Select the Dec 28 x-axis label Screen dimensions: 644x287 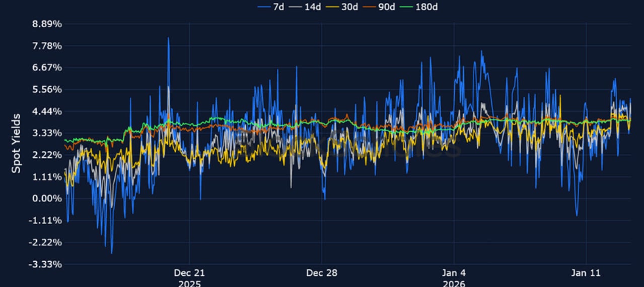coord(322,273)
